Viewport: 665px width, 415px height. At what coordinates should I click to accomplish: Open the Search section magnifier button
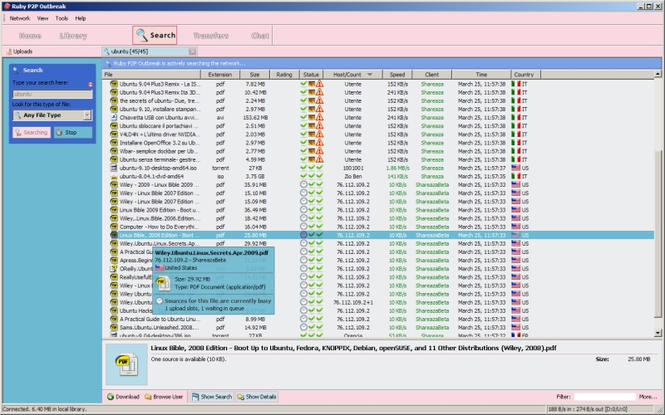click(154, 35)
